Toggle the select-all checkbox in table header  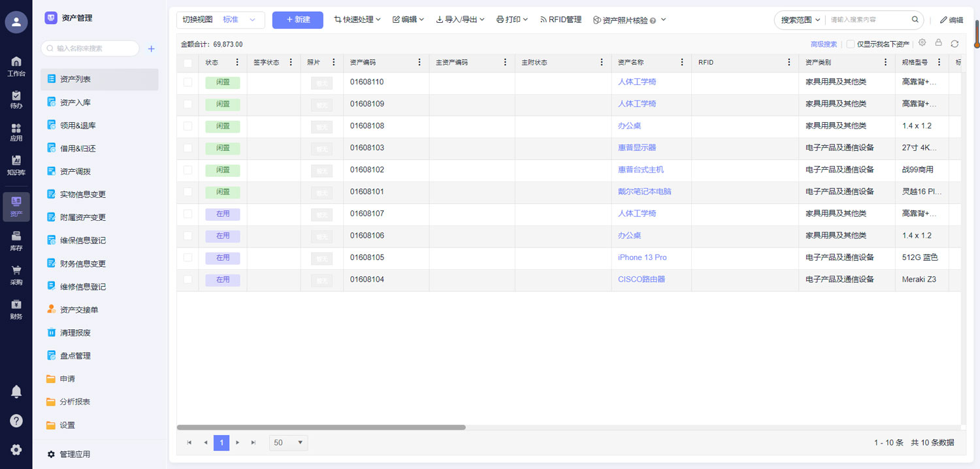point(188,63)
